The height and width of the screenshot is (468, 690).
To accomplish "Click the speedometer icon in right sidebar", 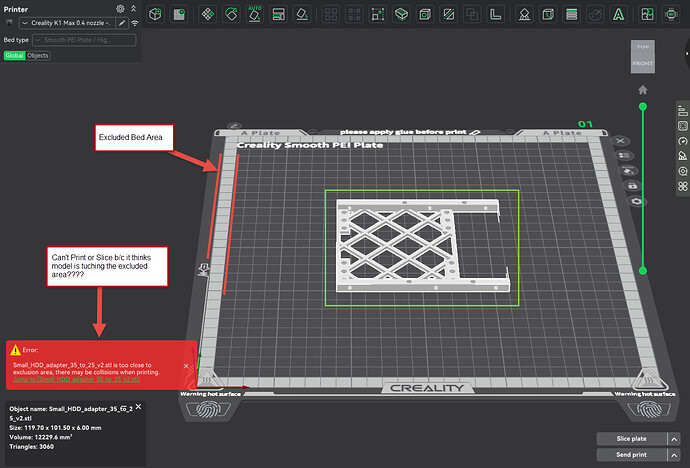I will point(683,141).
